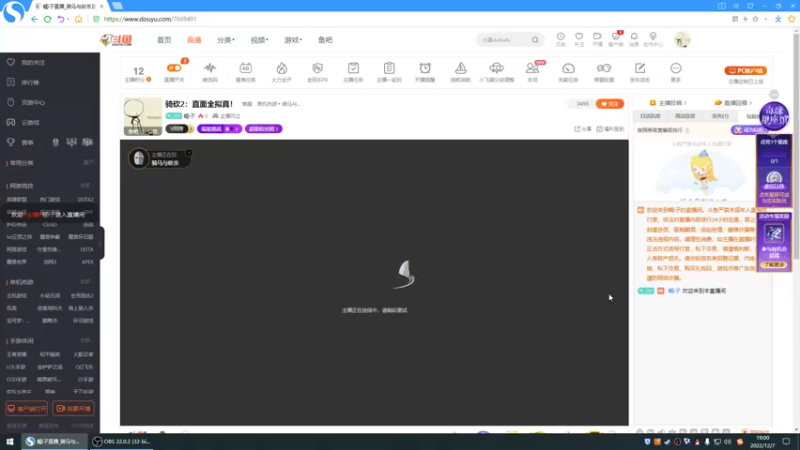This screenshot has width=800, height=450.
Task: Expand 全部 beside 单机热游 section
Action: (x=86, y=282)
